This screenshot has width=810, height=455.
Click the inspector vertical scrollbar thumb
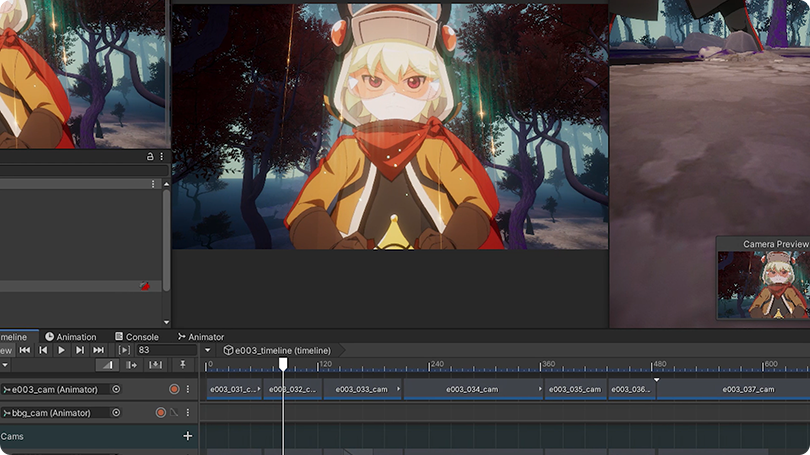pyautogui.click(x=166, y=241)
